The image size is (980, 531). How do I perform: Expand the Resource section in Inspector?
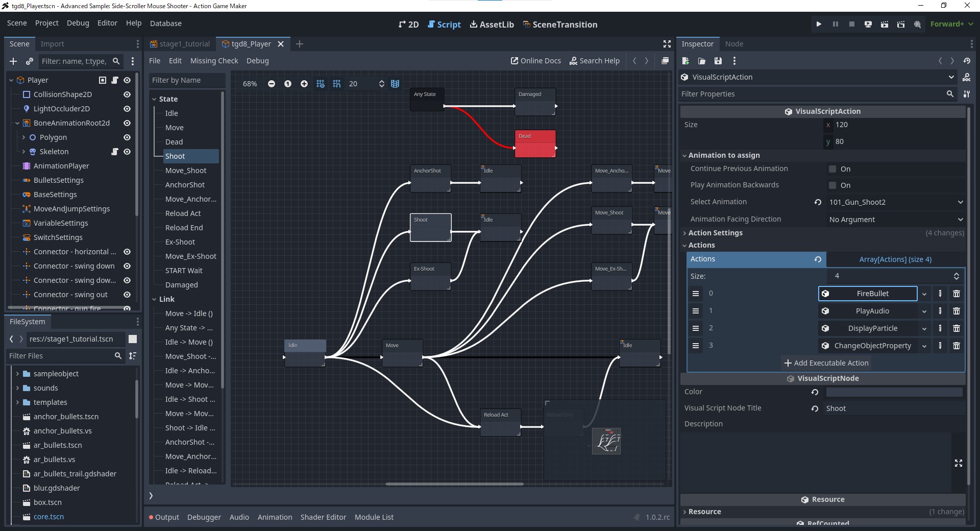click(x=704, y=512)
